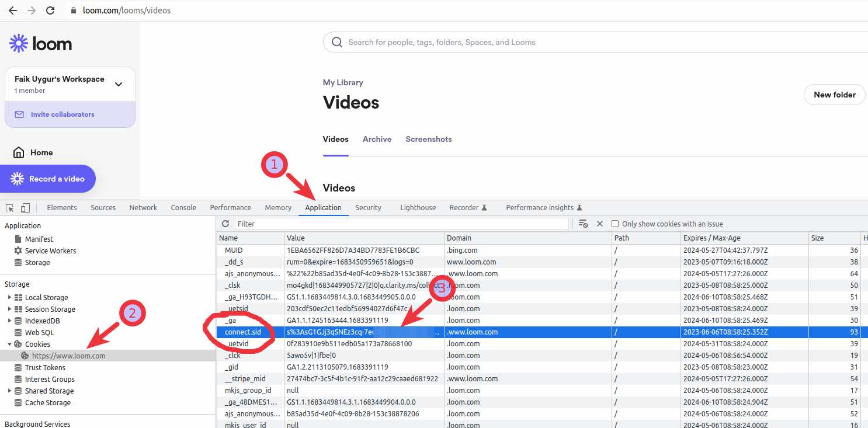868x428 pixels.
Task: Collapse the Cookies tree node
Action: click(x=9, y=344)
